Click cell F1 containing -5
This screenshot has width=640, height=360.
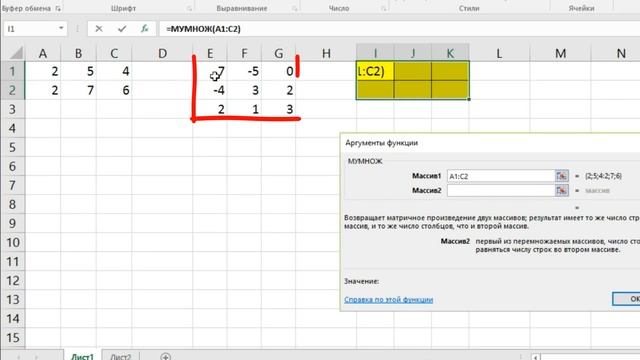coord(244,71)
